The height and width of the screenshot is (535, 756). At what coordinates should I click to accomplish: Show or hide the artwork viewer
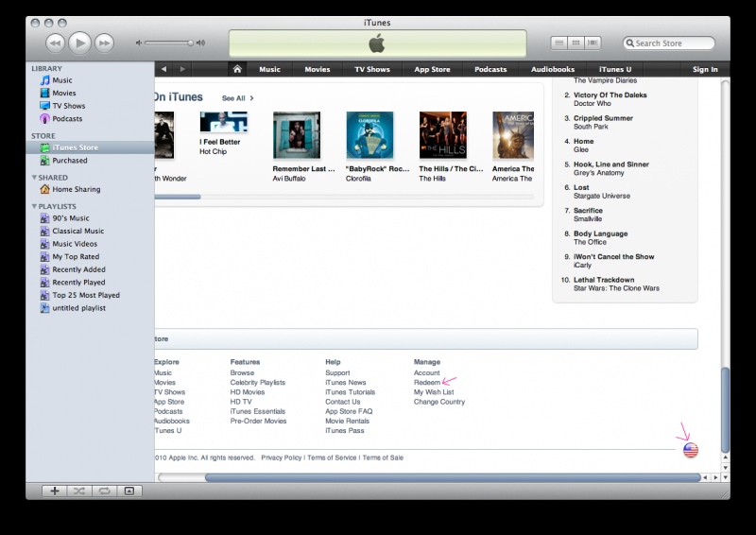(x=129, y=491)
